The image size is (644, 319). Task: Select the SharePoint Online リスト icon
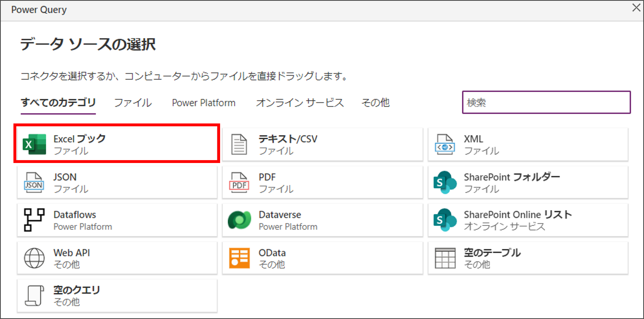point(445,220)
